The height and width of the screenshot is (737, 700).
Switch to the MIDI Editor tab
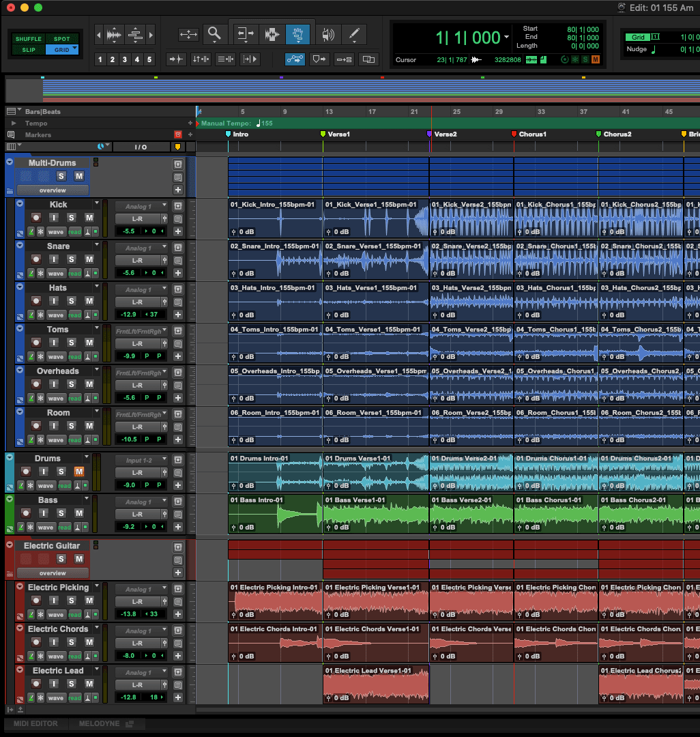coord(35,723)
